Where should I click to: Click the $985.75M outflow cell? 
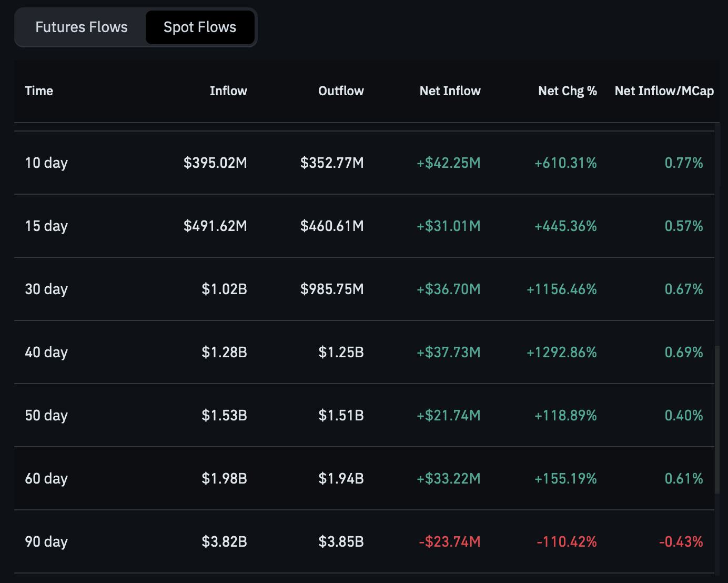(x=332, y=289)
